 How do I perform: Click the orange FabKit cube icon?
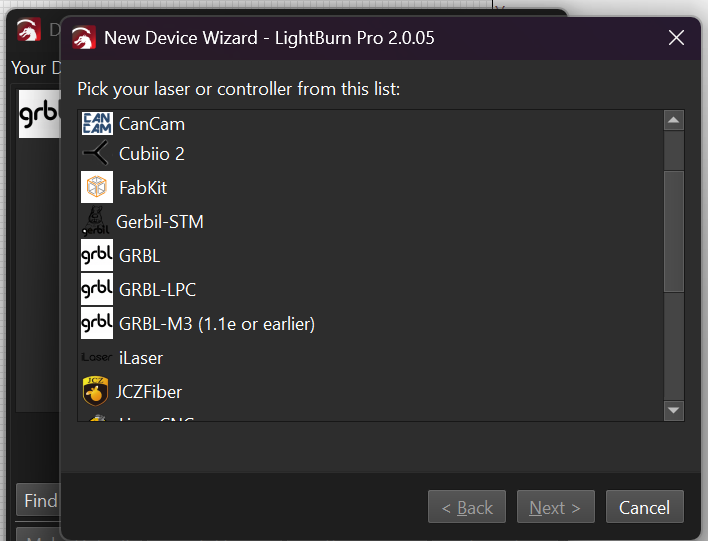97,187
